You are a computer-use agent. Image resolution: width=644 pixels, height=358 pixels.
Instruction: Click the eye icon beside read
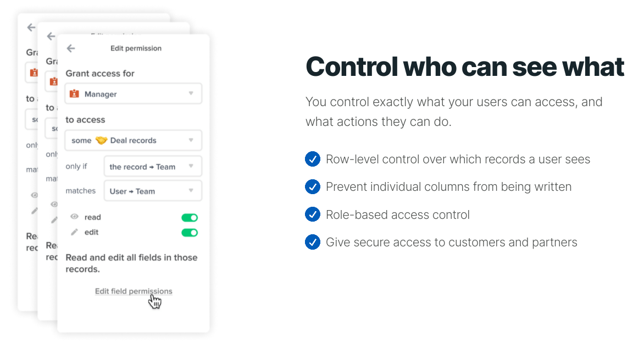pos(74,217)
